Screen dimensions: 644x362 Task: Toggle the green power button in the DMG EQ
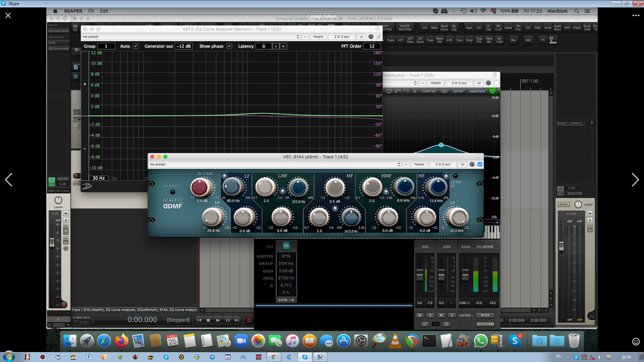493,92
